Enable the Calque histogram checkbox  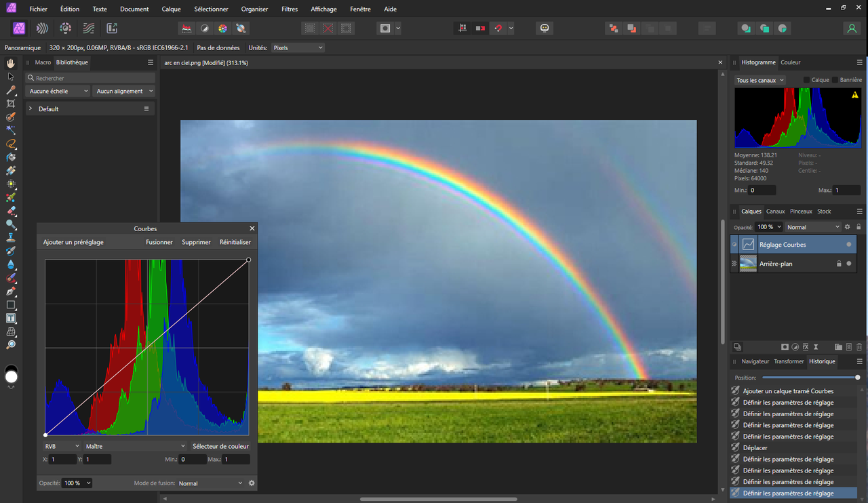806,80
